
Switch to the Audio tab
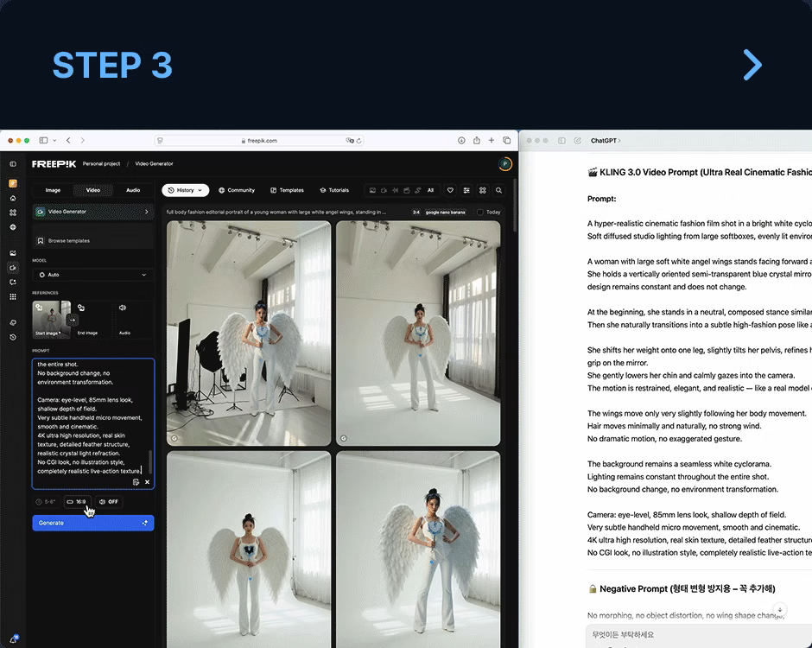coord(133,190)
